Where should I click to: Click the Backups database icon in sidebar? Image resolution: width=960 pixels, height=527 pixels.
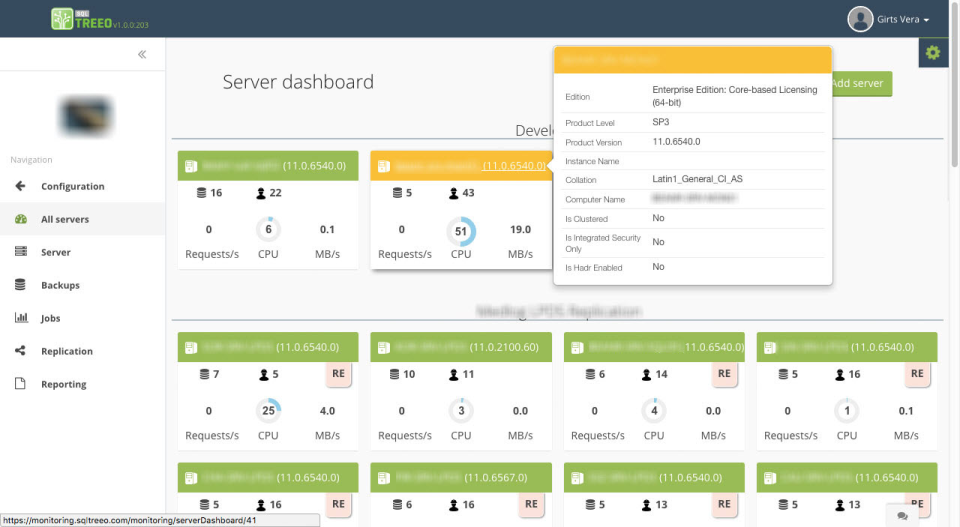click(20, 284)
